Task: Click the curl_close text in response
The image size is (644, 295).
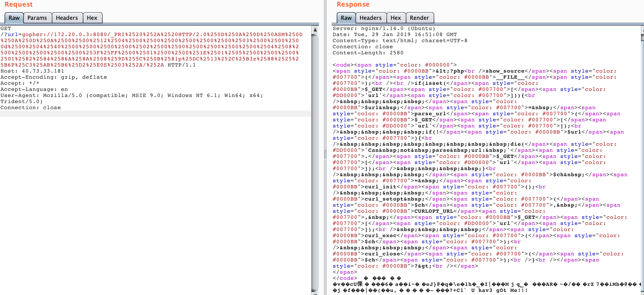Action: tap(382, 254)
